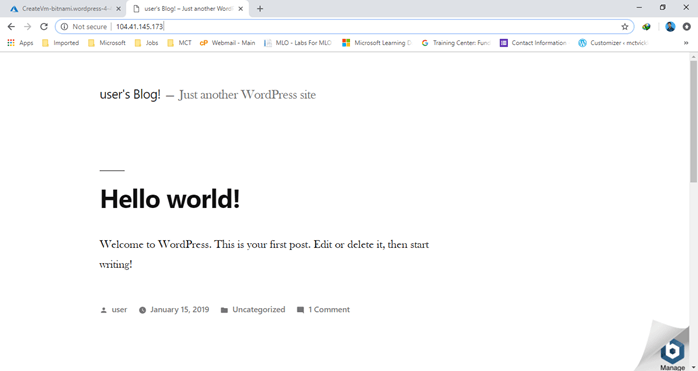Open the Not secure site info icon
The height and width of the screenshot is (371, 698).
[x=65, y=27]
